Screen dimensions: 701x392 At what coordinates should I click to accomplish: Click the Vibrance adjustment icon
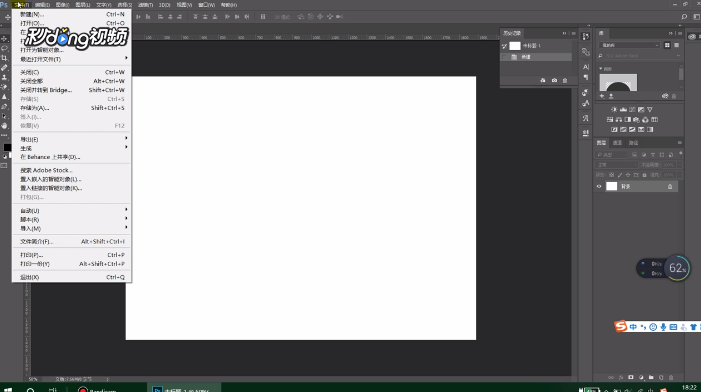(650, 110)
